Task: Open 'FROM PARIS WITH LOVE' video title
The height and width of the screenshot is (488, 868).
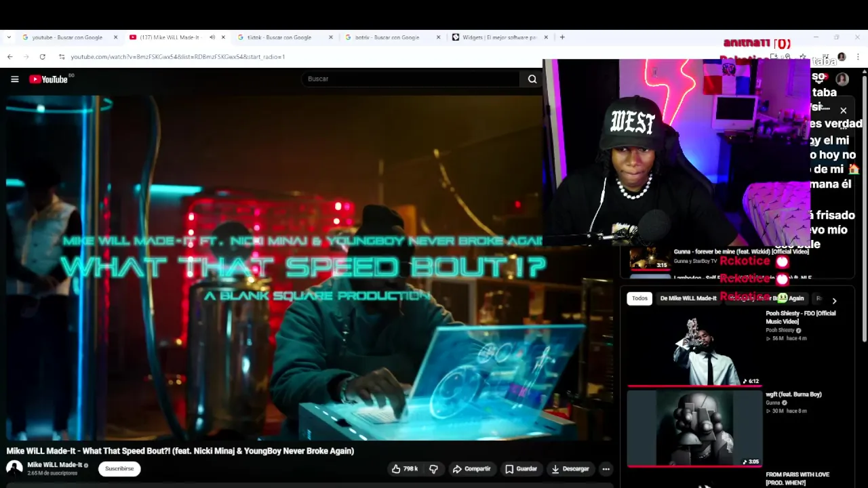Action: point(797,479)
